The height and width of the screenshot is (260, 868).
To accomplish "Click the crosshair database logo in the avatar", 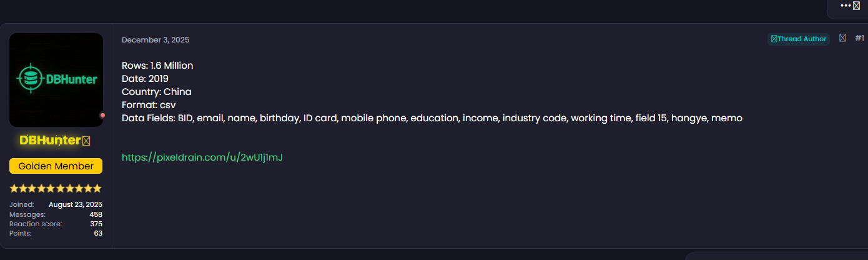I will 28,79.
